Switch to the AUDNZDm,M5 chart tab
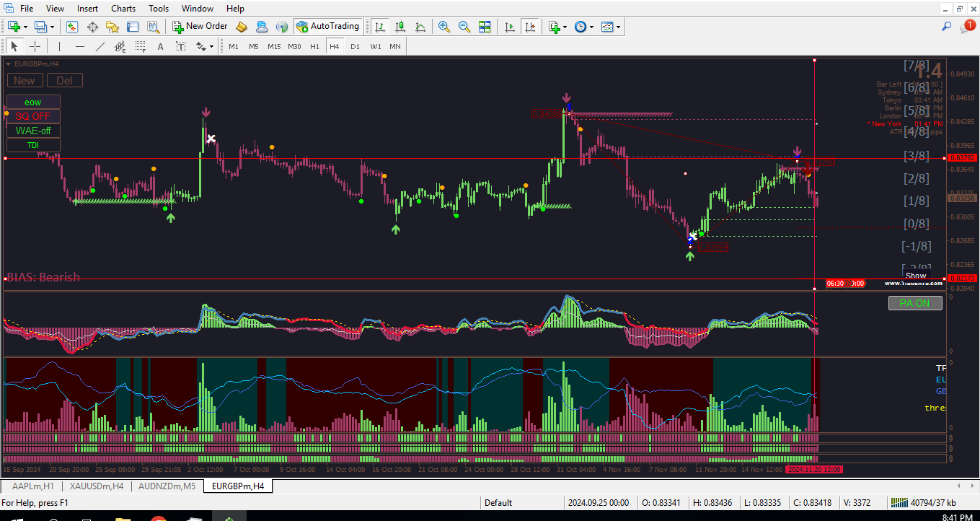Image resolution: width=980 pixels, height=521 pixels. pos(167,486)
